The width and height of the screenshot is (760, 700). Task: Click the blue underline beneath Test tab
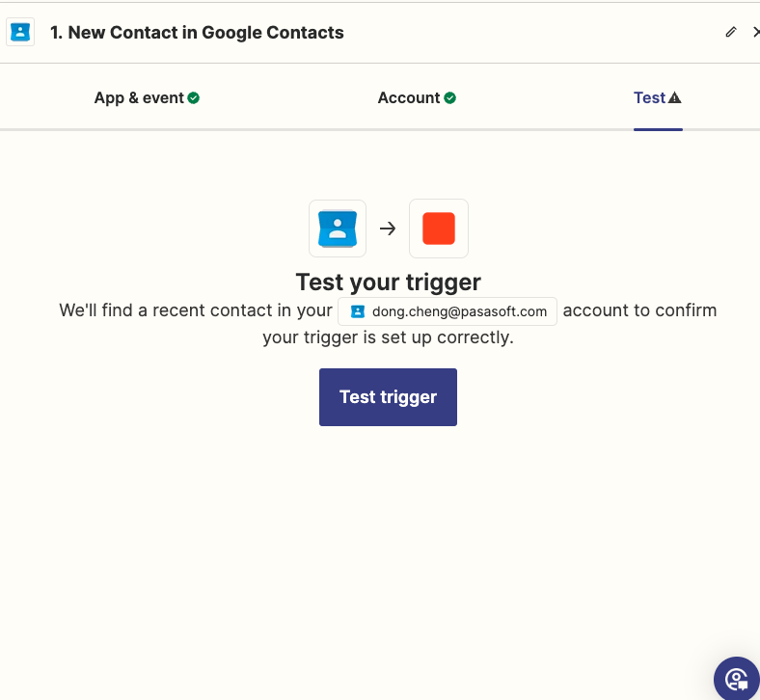pyautogui.click(x=658, y=128)
